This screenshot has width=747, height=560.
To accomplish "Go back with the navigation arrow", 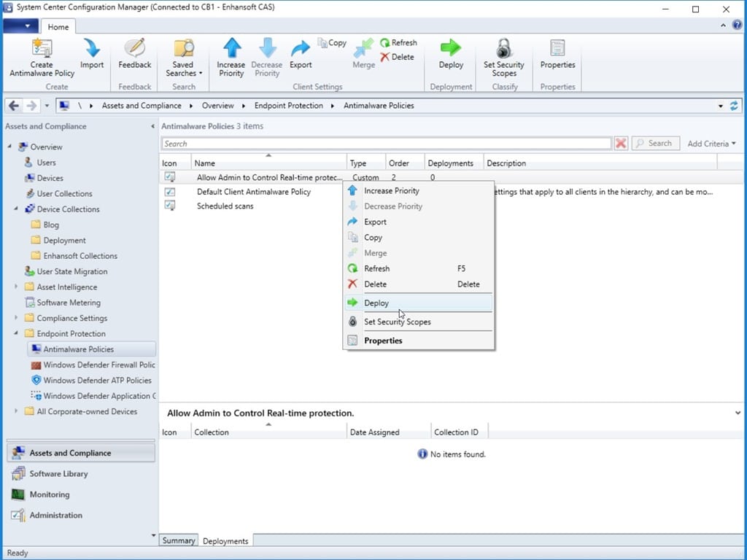I will pyautogui.click(x=14, y=106).
